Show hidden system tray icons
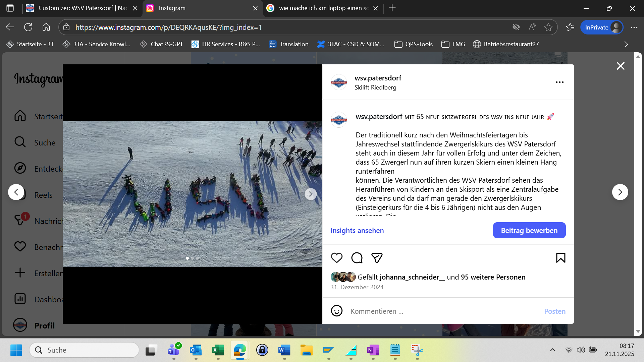 553,350
